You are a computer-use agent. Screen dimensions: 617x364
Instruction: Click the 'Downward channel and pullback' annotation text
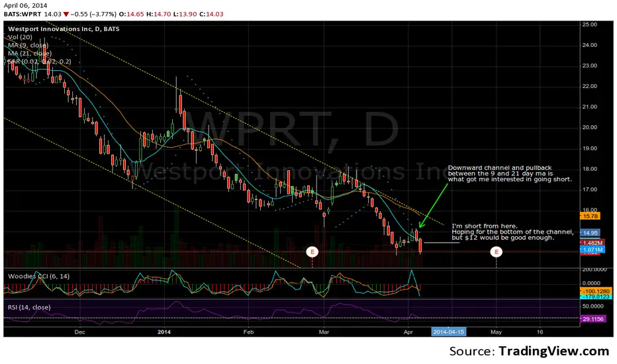pyautogui.click(x=510, y=173)
